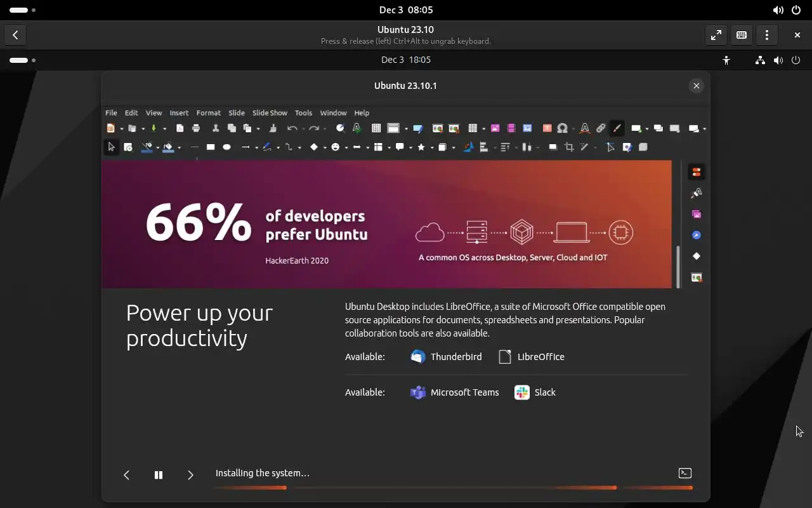Click the Microsoft Teams entry
Screen dimensions: 812x508
[455, 392]
